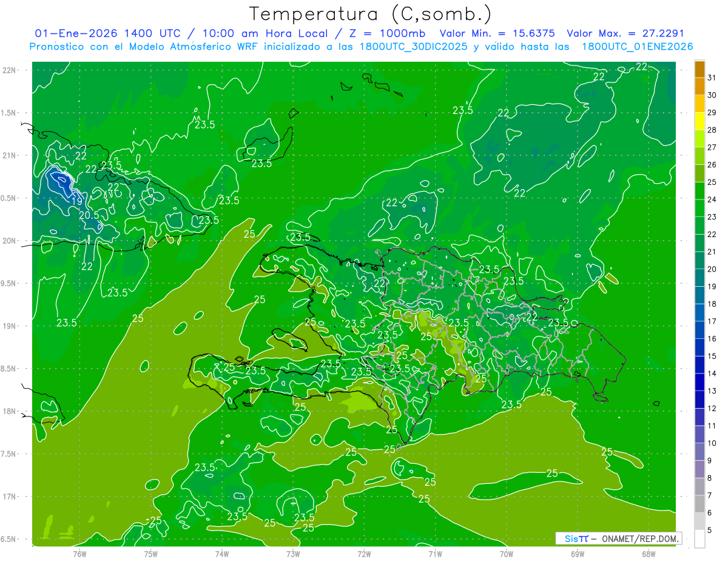Click the '20N' latitude axis label

coord(9,241)
